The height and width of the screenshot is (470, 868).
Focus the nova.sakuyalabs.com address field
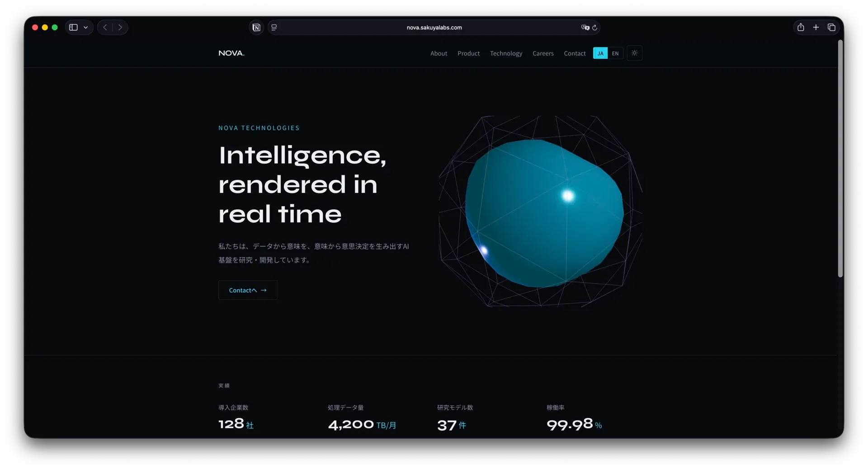434,28
